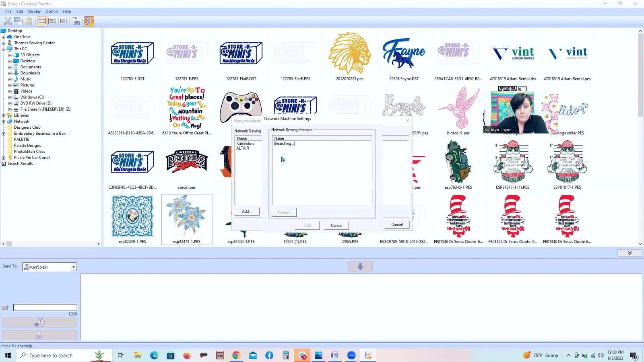Open the Option menu
This screenshot has height=362, width=644.
pos(52,11)
